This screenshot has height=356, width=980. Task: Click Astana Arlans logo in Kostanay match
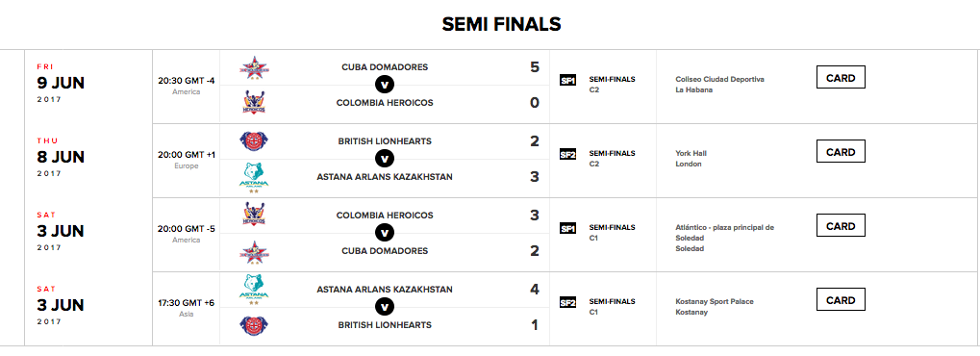pyautogui.click(x=254, y=290)
